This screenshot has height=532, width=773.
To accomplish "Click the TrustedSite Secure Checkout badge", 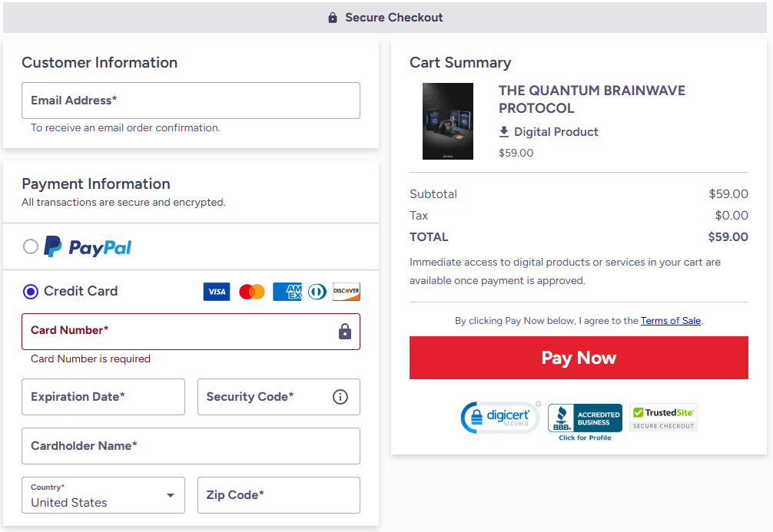I will [663, 418].
